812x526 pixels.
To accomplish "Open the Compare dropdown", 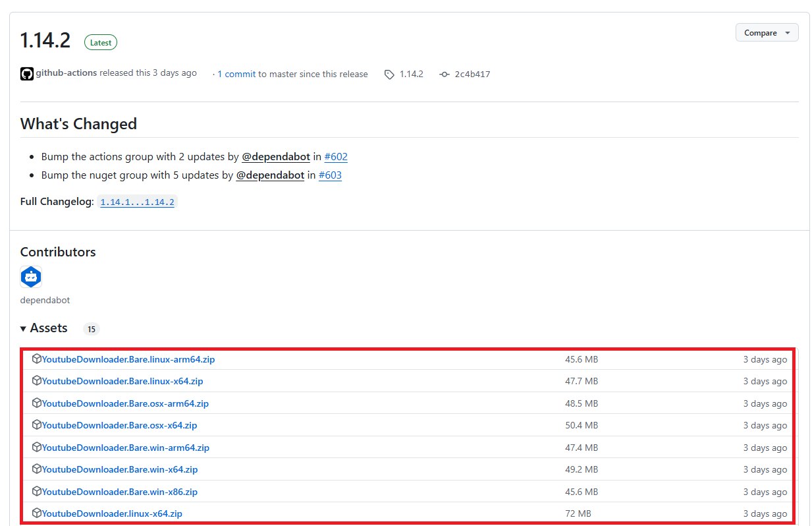I will click(x=767, y=33).
